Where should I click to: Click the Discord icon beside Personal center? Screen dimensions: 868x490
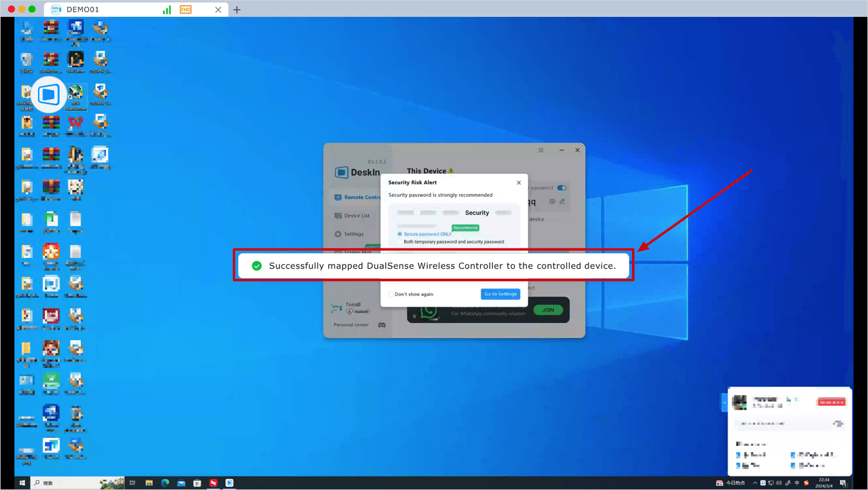[x=382, y=325]
